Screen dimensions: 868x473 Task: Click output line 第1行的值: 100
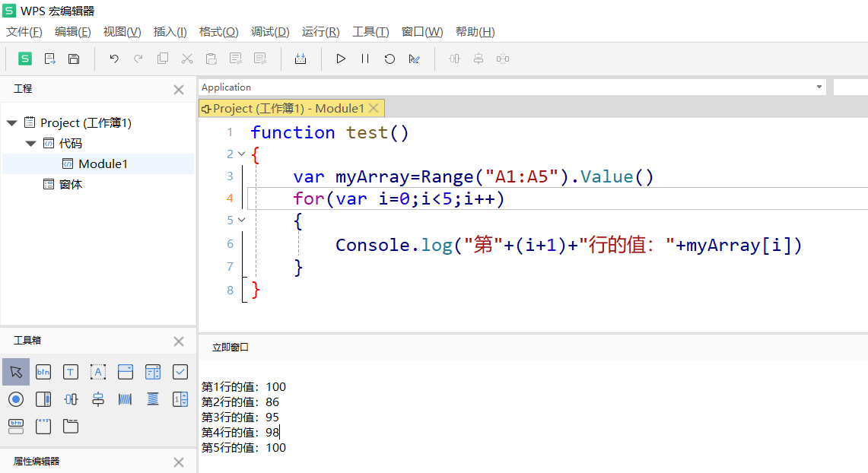coord(243,387)
